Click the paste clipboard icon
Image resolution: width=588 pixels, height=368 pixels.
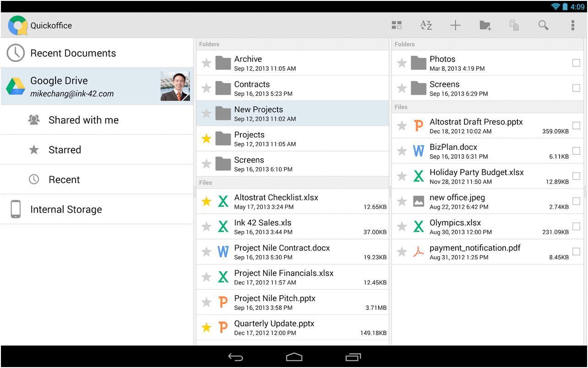tap(514, 25)
